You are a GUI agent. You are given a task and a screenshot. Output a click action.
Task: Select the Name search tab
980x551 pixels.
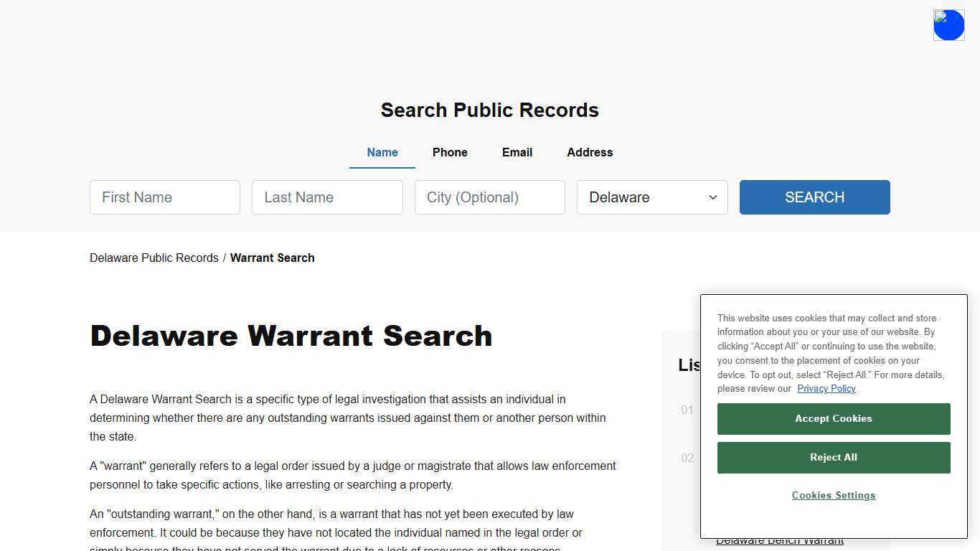[x=382, y=152]
